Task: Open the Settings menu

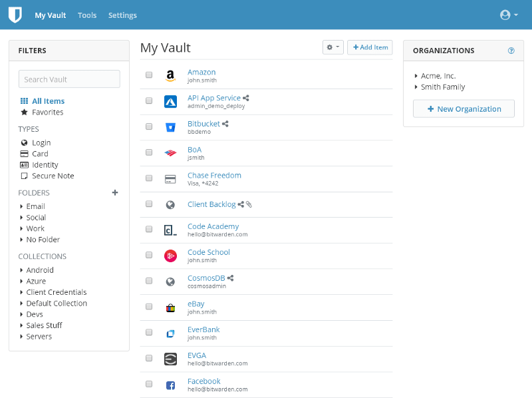Action: tap(122, 15)
